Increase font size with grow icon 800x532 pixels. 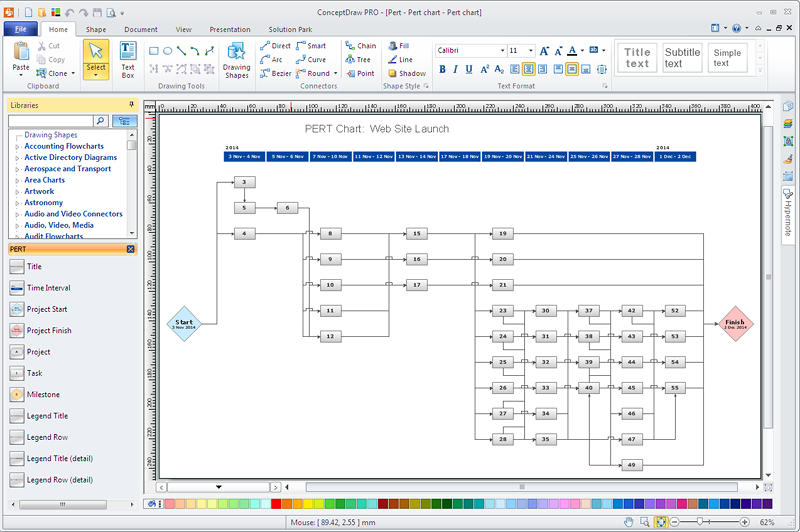coord(544,50)
